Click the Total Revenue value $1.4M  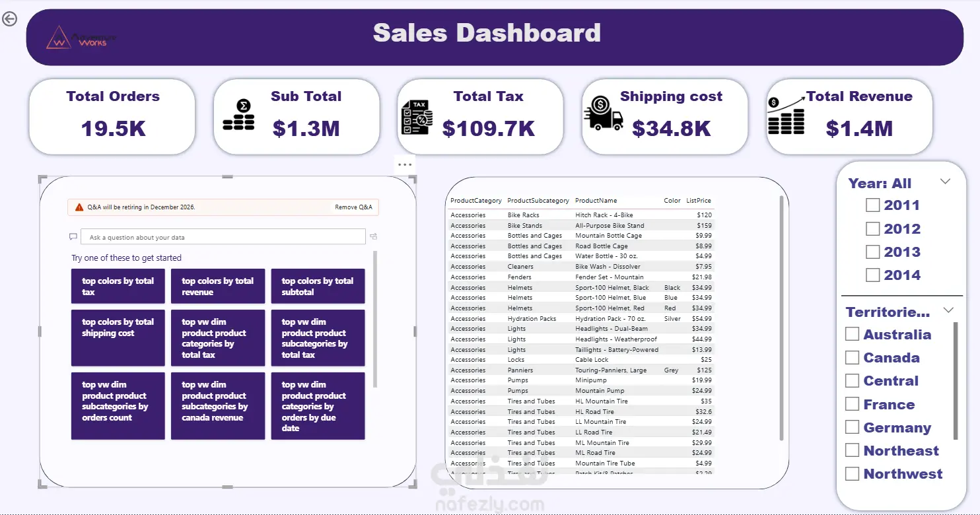(x=859, y=129)
